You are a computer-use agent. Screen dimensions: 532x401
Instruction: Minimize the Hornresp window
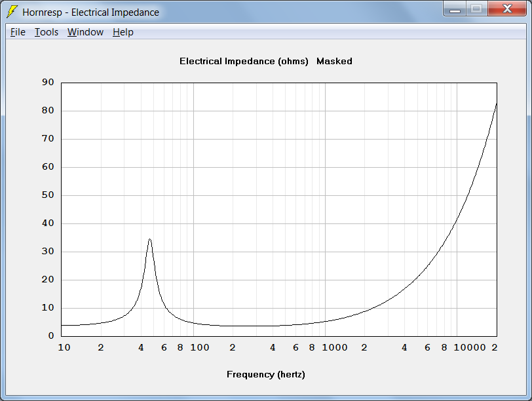[455, 9]
